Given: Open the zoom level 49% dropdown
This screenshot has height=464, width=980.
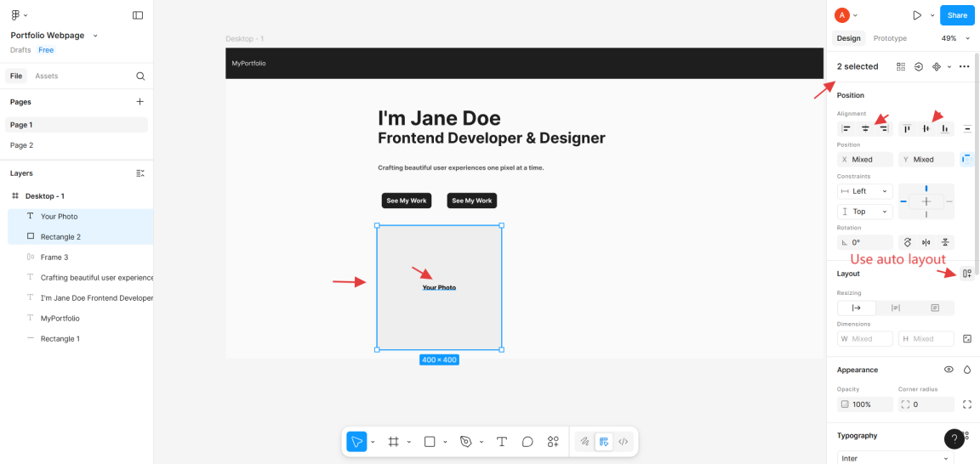Looking at the screenshot, I should 955,38.
